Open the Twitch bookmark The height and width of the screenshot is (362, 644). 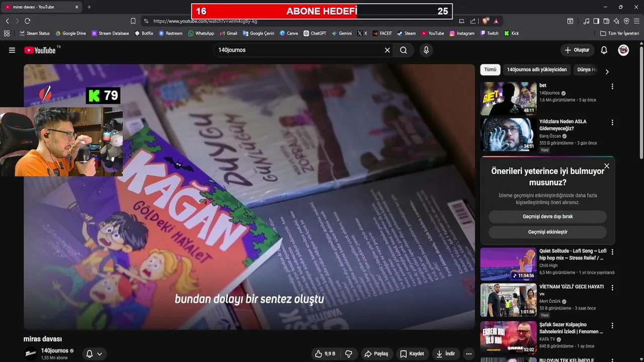click(x=490, y=33)
